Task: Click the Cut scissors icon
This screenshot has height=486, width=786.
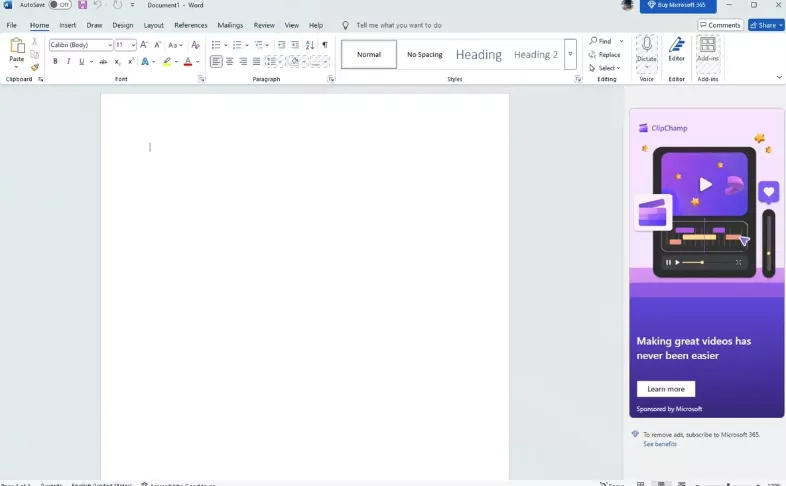Action: pos(35,42)
